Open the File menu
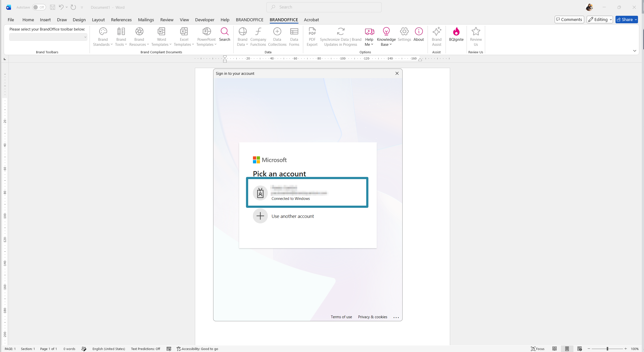Viewport: 644px width, 352px height. click(11, 20)
